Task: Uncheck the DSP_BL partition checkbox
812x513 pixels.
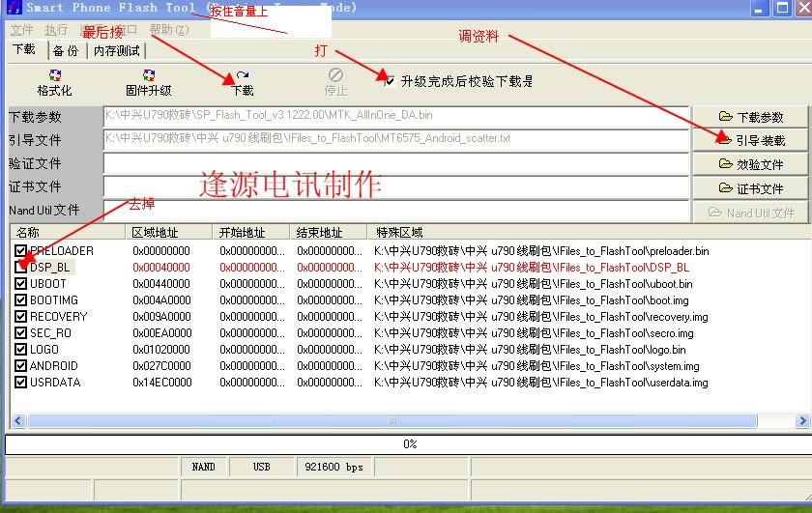Action: (21, 268)
